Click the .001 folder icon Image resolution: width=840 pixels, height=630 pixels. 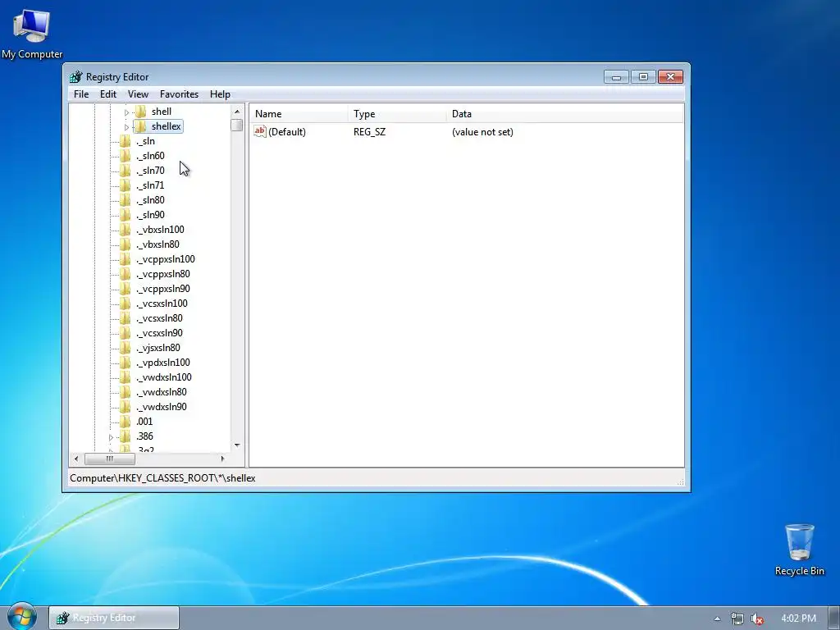tap(126, 422)
